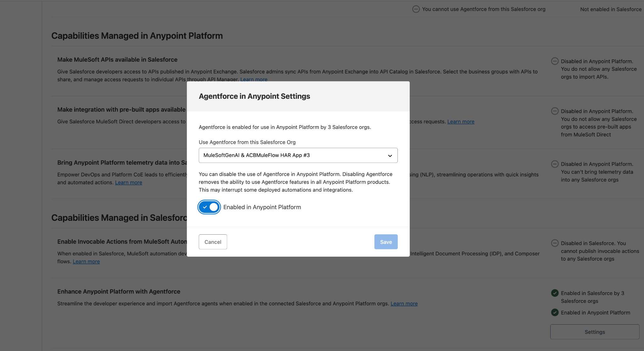Screen dimensions: 644x351
Task: Click green check icon for Enabled in Salesforce
Action: coord(555,293)
